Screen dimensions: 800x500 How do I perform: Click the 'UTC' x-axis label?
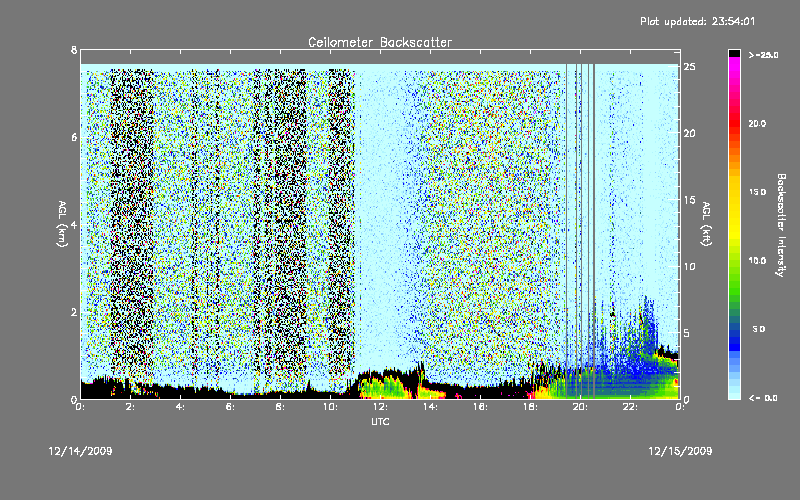click(380, 421)
